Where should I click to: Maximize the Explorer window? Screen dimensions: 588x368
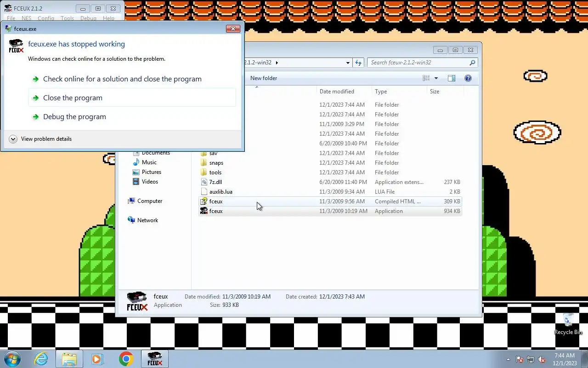point(455,50)
